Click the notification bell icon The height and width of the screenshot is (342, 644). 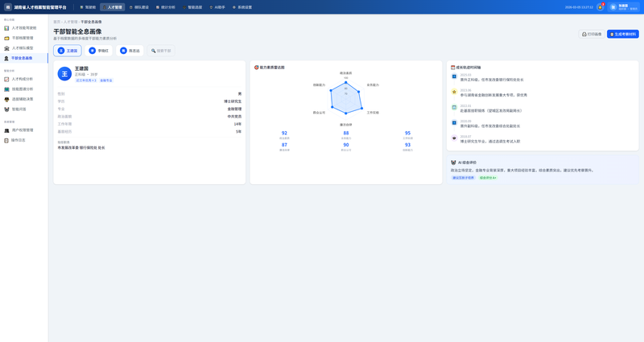pyautogui.click(x=600, y=7)
